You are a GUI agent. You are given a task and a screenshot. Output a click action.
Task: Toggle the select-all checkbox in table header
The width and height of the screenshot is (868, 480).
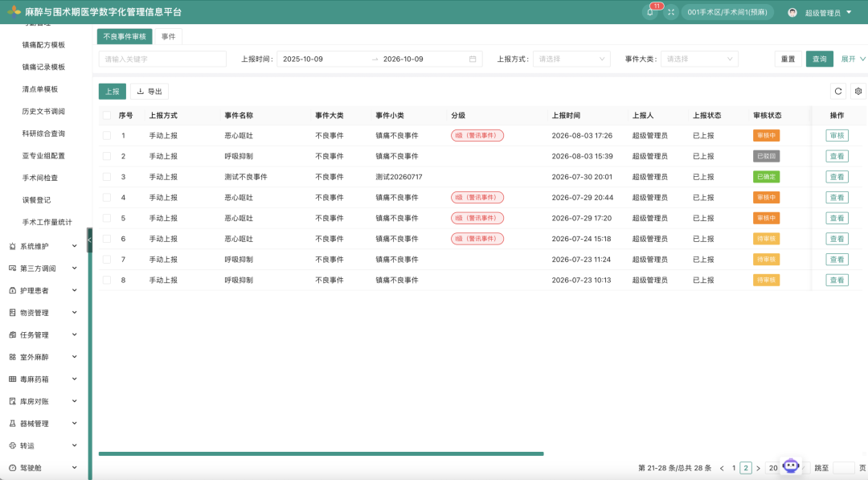107,116
